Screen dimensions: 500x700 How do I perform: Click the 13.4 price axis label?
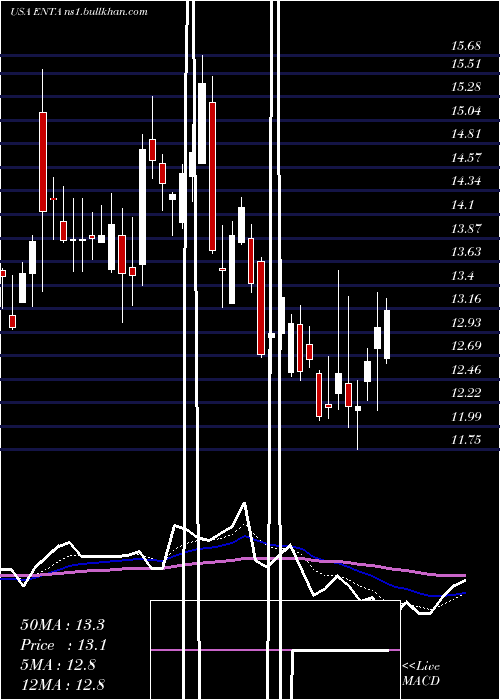[462, 275]
